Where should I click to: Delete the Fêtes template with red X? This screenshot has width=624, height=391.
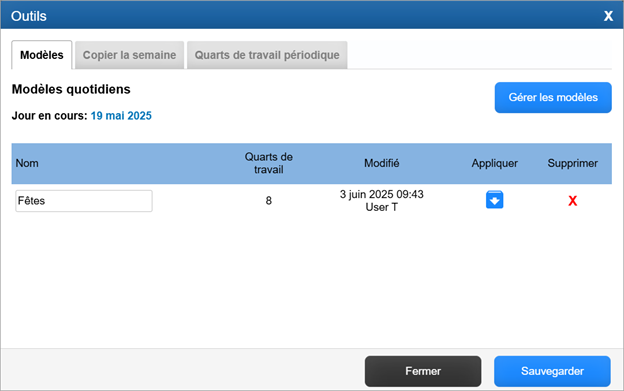click(x=572, y=201)
